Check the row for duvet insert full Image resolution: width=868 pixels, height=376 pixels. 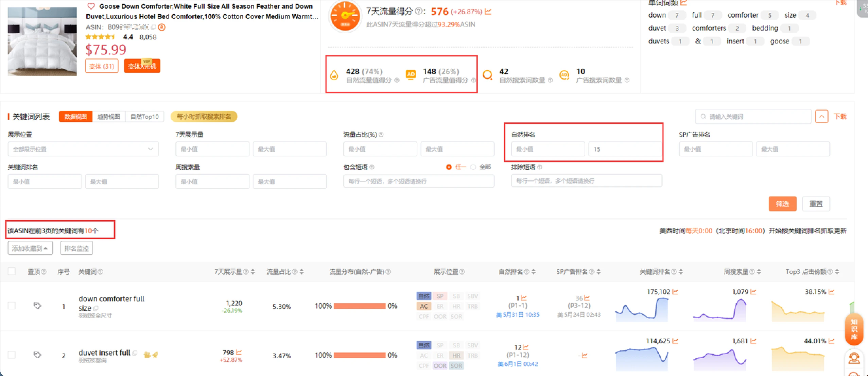[12, 355]
